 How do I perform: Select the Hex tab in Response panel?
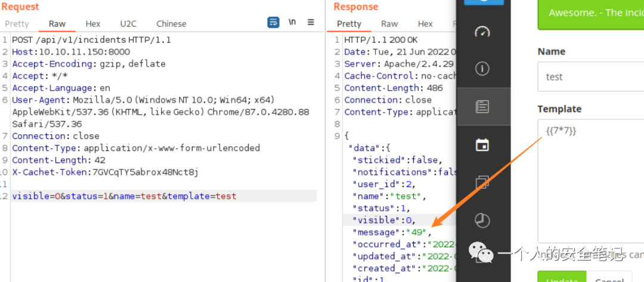point(425,24)
